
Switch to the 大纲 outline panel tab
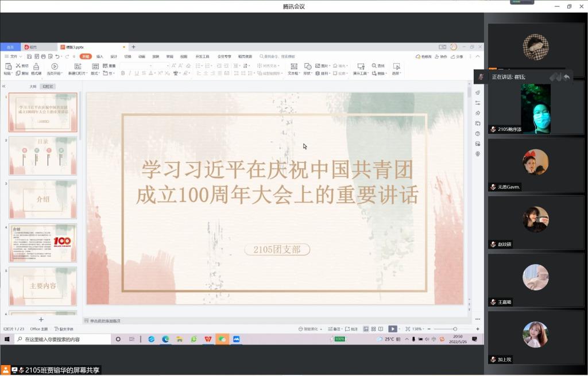click(x=33, y=86)
